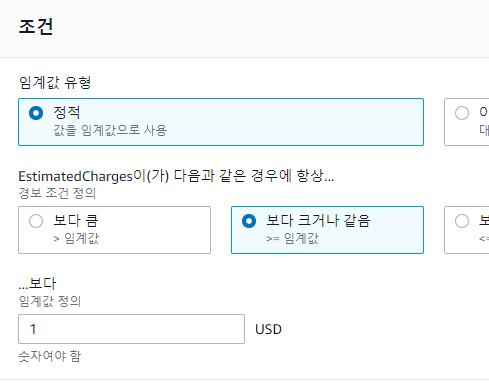This screenshot has width=489, height=383.
Task: Select the partially visible second threshold type radio
Action: coord(462,113)
